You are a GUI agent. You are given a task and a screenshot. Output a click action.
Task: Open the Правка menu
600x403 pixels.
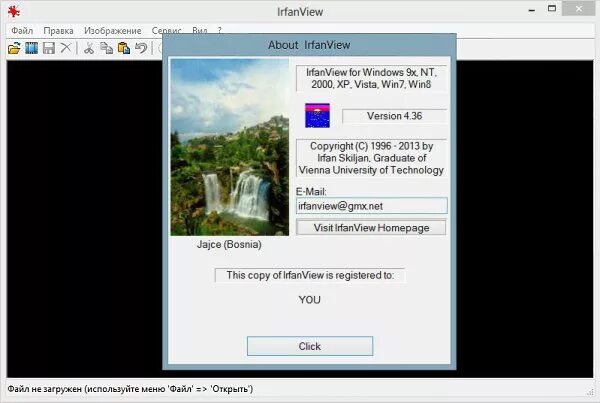coord(58,31)
